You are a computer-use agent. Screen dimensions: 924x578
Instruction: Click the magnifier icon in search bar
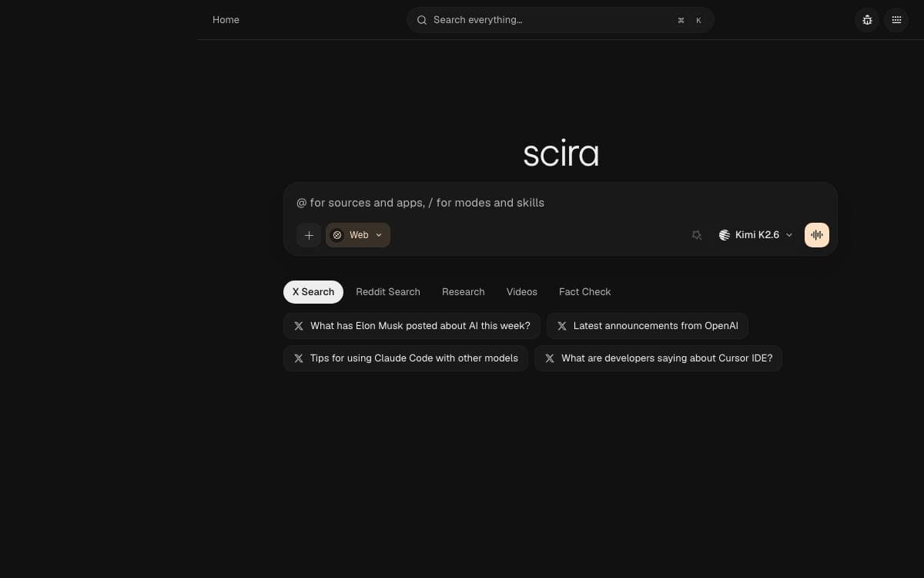pyautogui.click(x=422, y=20)
